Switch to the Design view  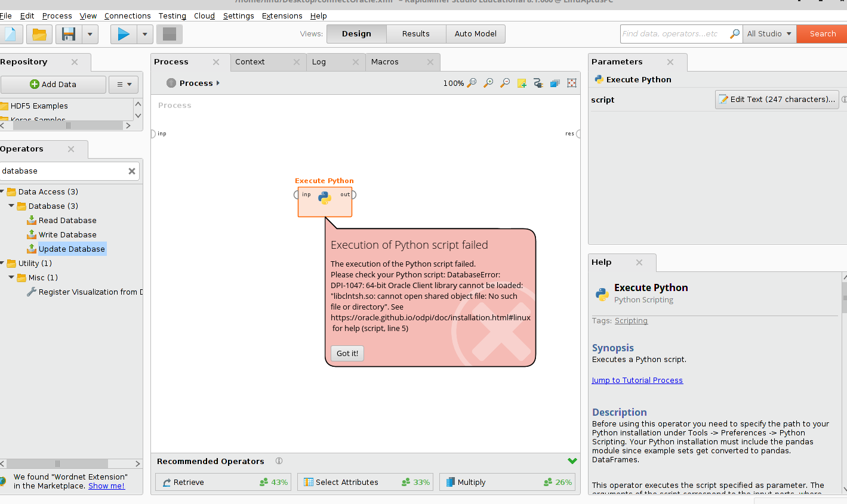(357, 34)
